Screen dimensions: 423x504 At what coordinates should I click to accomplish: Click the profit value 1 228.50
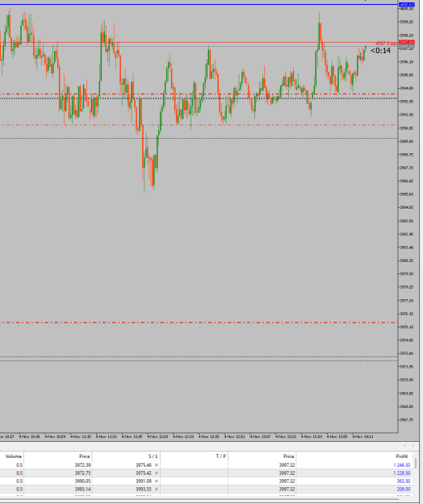[x=401, y=473]
